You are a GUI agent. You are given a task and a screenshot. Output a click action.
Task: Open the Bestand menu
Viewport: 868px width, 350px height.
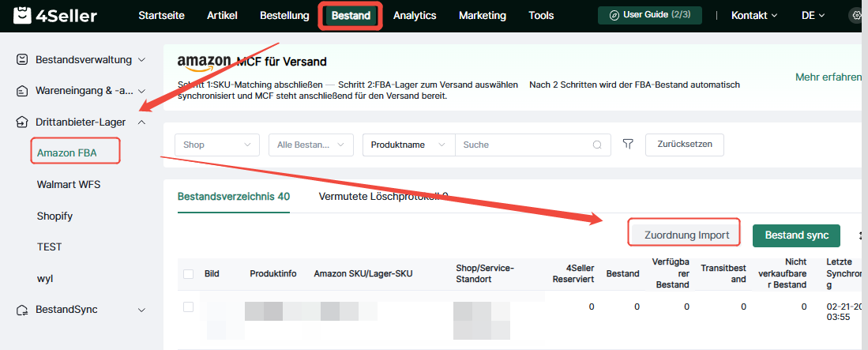351,16
